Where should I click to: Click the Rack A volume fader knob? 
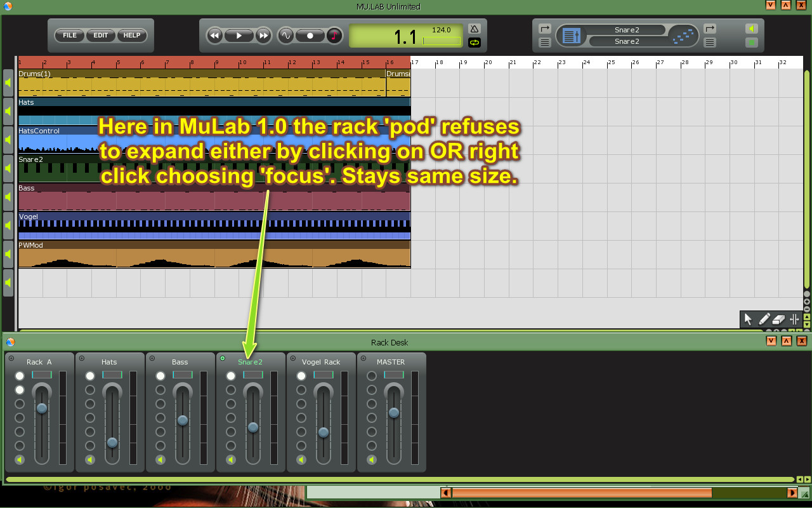42,408
